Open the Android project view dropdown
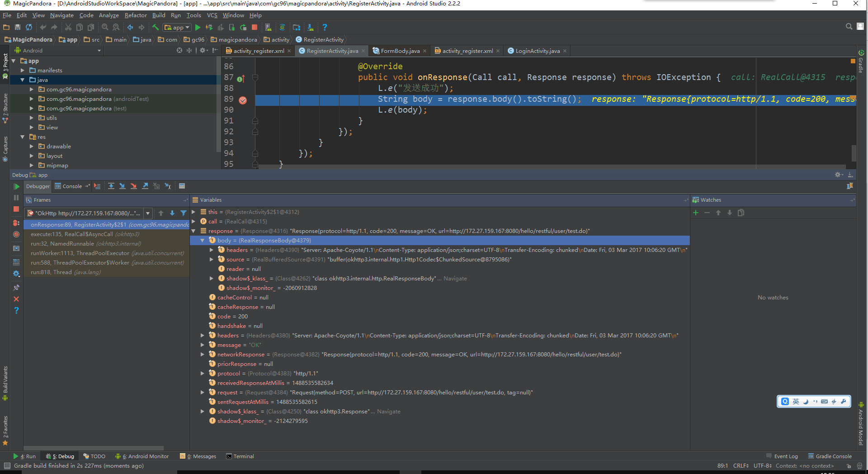This screenshot has width=868, height=474. click(57, 51)
